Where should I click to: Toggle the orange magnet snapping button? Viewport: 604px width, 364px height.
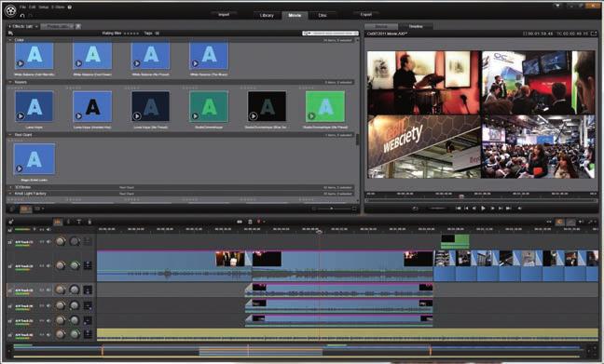559,222
